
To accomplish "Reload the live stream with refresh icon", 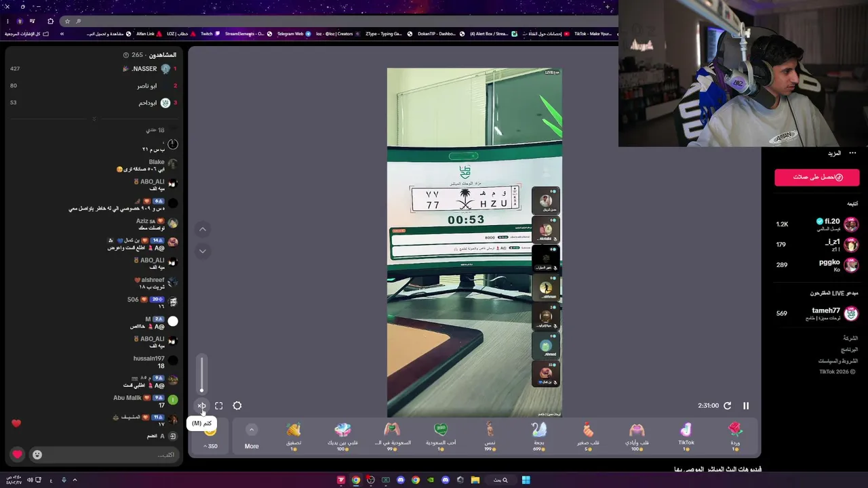I will coord(728,406).
